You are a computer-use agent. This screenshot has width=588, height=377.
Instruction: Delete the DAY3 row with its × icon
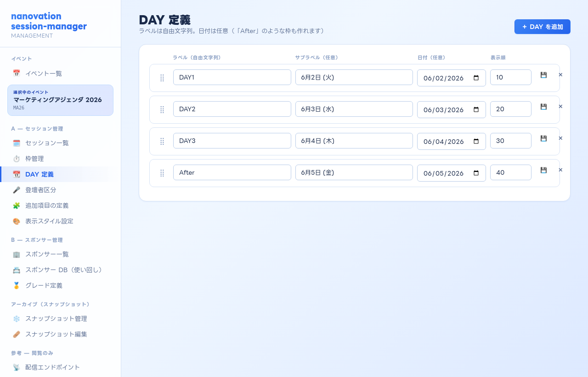pyautogui.click(x=560, y=138)
